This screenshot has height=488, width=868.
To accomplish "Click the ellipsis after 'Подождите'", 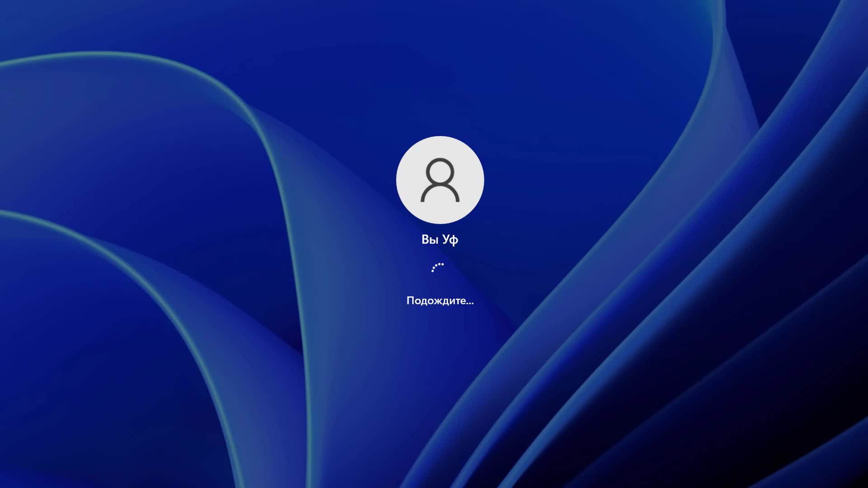I will pyautogui.click(x=469, y=302).
